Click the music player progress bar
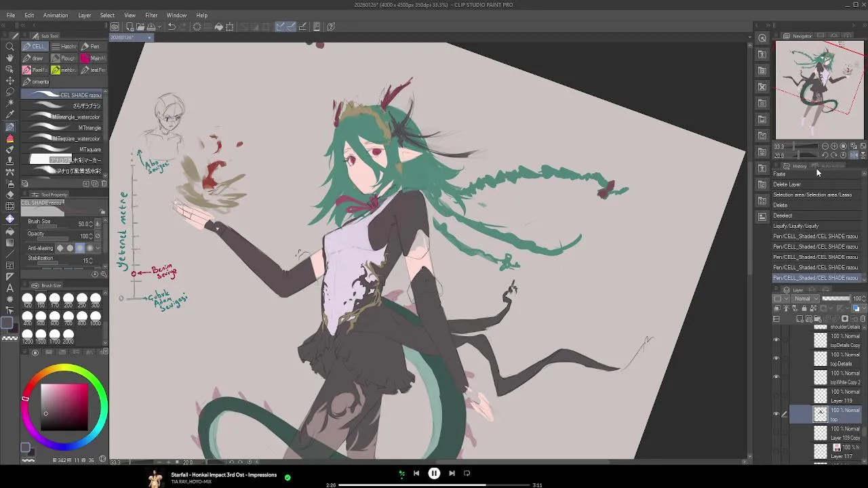Screen dimensions: 868x488 (434, 485)
